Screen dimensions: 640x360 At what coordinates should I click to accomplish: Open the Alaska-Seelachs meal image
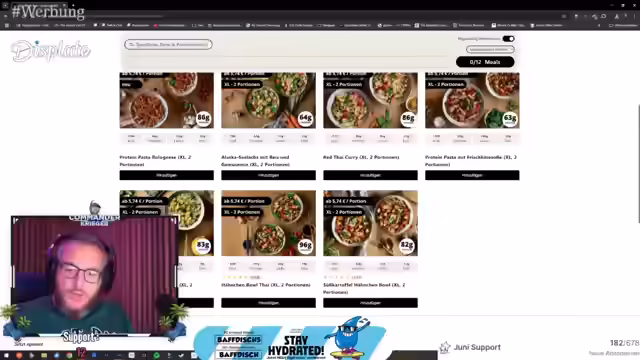point(268,100)
